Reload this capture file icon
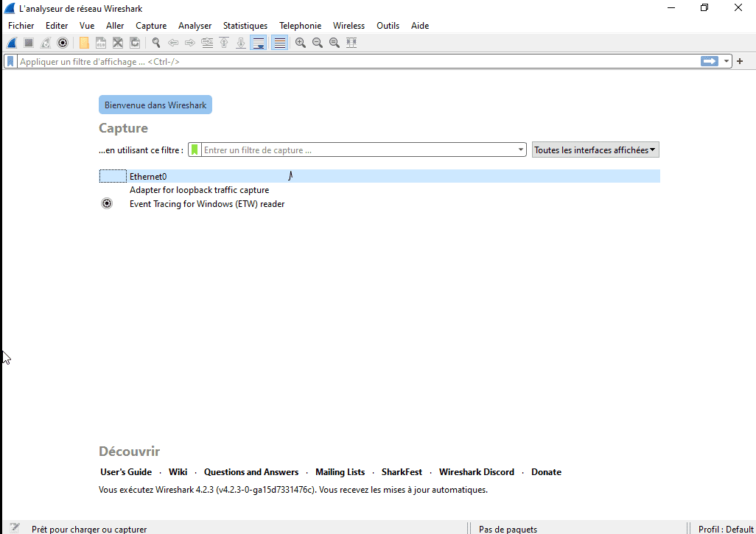This screenshot has height=534, width=756. pyautogui.click(x=135, y=43)
